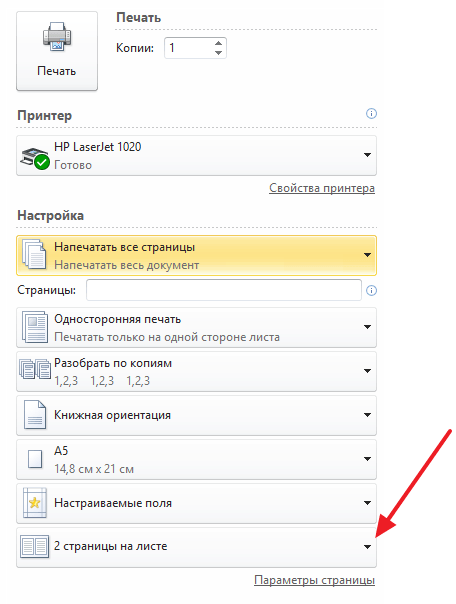Image resolution: width=456 pixels, height=604 pixels.
Task: Click the Напечатать все страницы pages icon
Action: 34,254
